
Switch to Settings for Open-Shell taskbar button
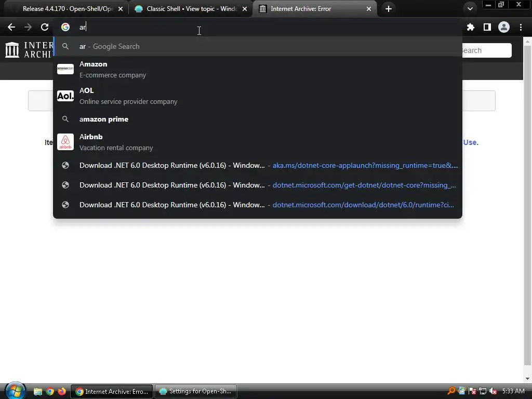tap(195, 392)
